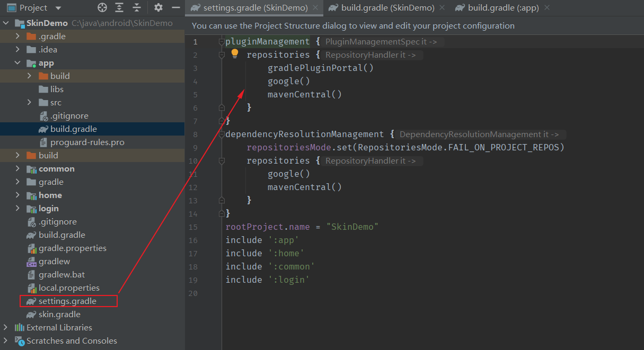Expand the External Libraries node
Viewport: 644px width, 350px height.
(x=6, y=327)
